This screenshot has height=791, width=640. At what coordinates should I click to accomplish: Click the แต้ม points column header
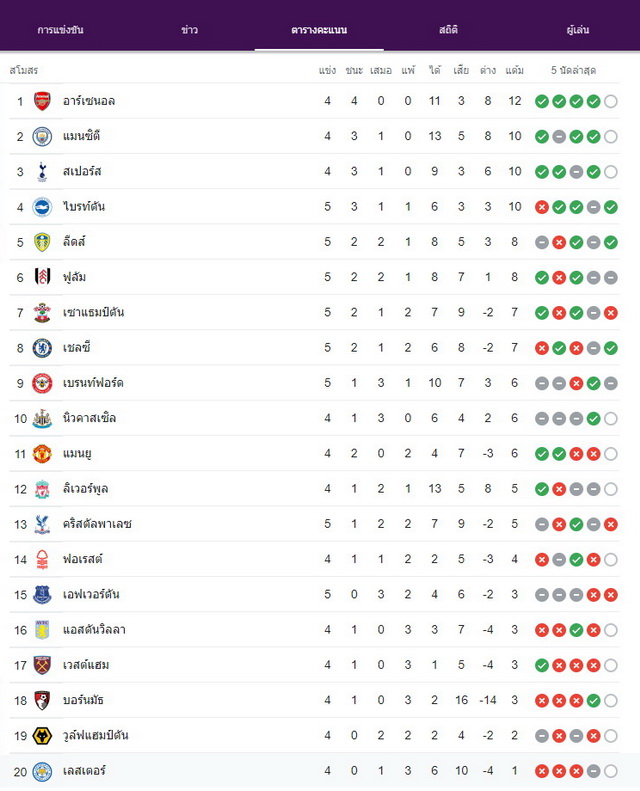point(514,70)
